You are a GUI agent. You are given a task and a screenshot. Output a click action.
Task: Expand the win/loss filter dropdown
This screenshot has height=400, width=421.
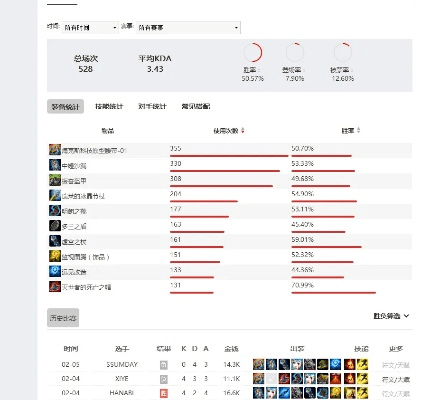point(391,316)
